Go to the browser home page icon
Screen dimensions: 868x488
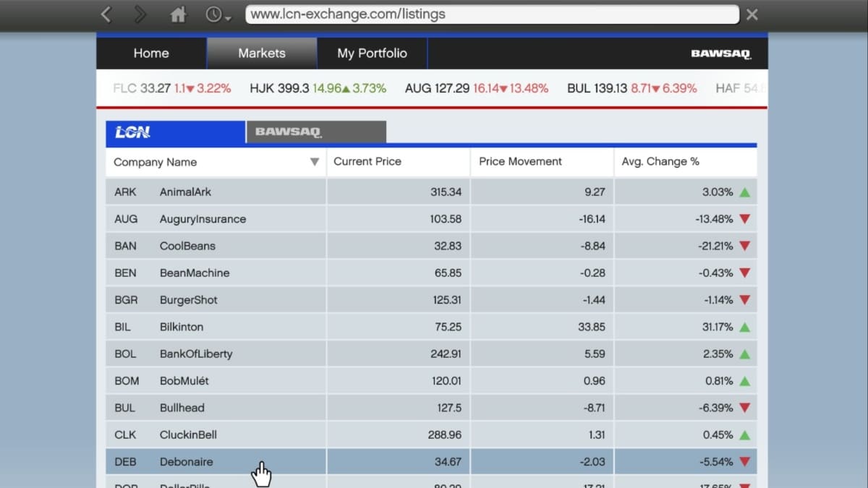pos(178,14)
